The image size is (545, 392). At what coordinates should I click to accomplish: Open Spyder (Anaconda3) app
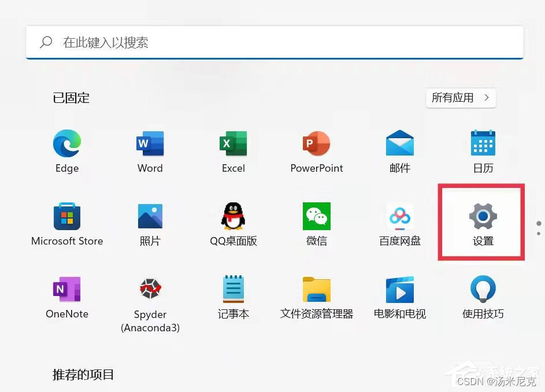pyautogui.click(x=150, y=289)
